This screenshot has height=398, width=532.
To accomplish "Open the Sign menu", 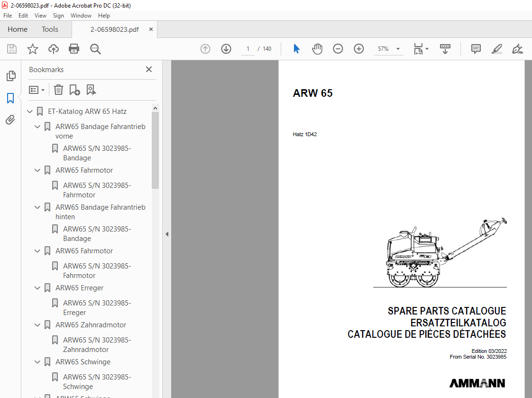I will (58, 16).
